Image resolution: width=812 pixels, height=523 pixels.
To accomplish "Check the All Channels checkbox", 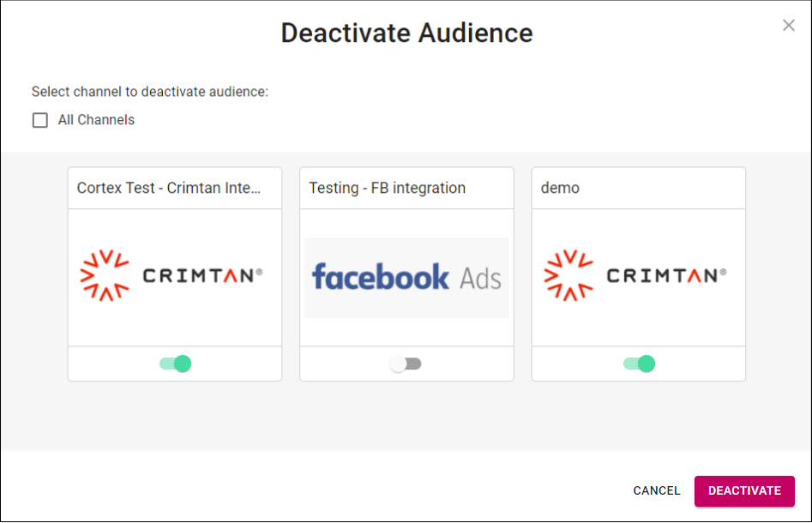I will click(x=40, y=120).
